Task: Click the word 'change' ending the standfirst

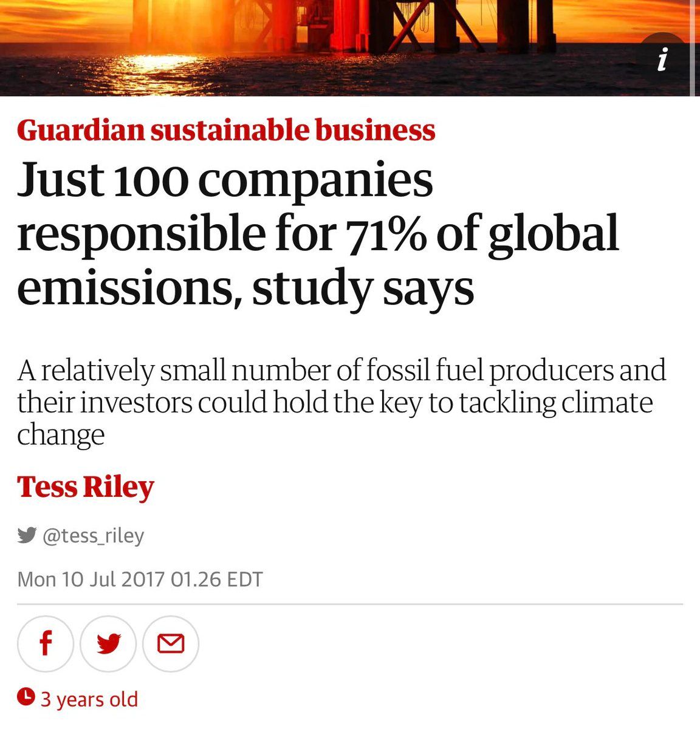Action: 61,435
